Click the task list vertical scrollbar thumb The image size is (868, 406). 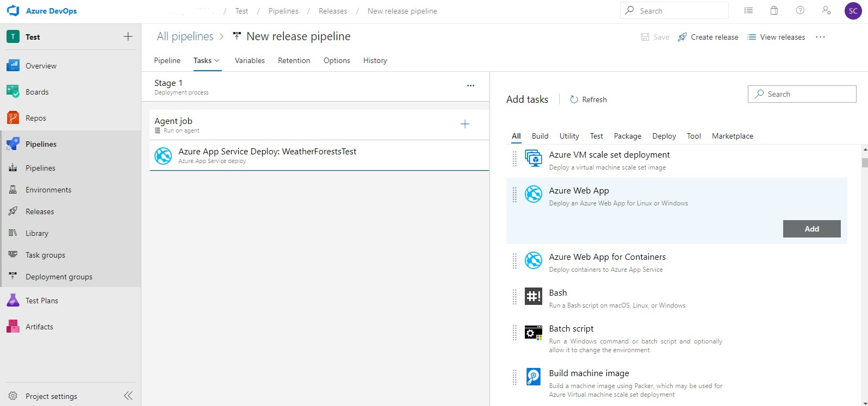pos(865,162)
